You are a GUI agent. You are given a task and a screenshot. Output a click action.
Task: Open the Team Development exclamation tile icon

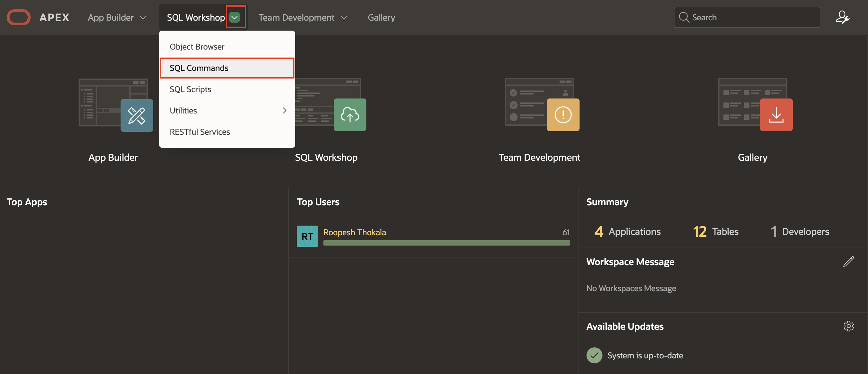pos(563,115)
